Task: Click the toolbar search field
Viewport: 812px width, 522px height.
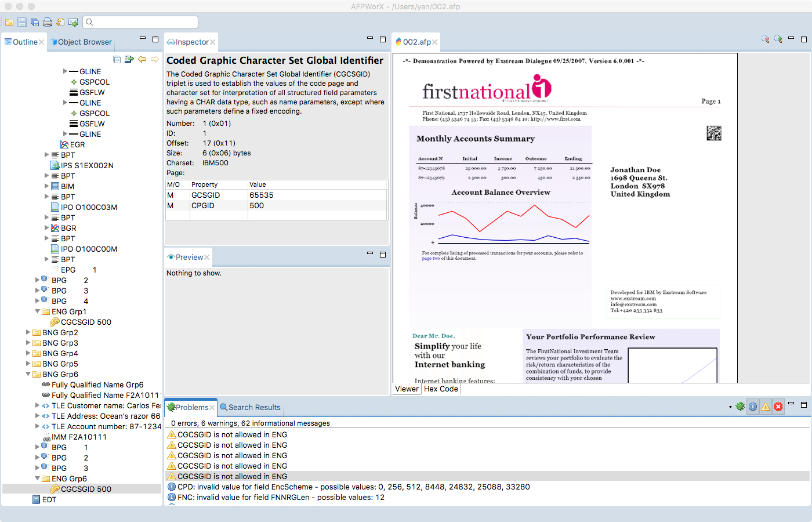Action: (141, 22)
